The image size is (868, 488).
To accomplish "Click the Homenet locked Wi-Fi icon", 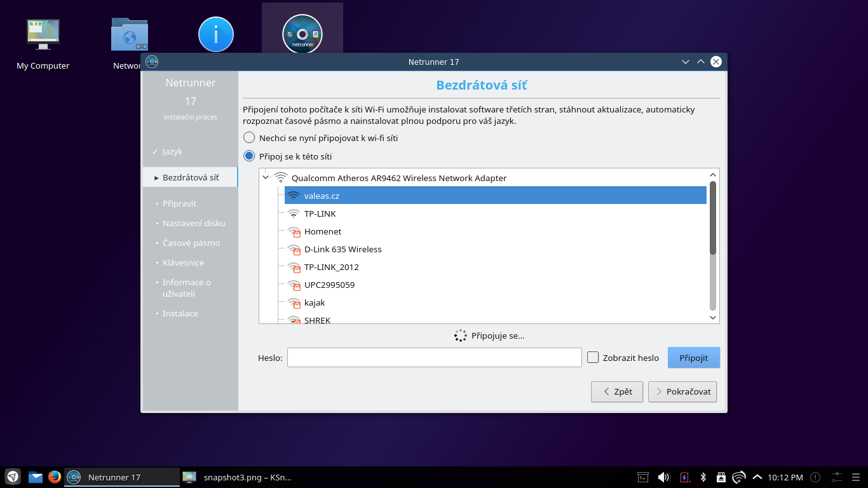I will point(294,231).
